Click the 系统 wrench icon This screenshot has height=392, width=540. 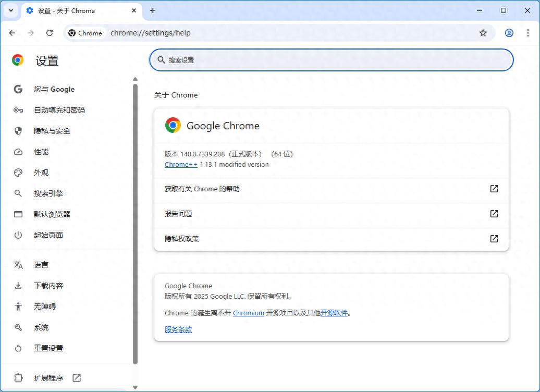click(18, 327)
